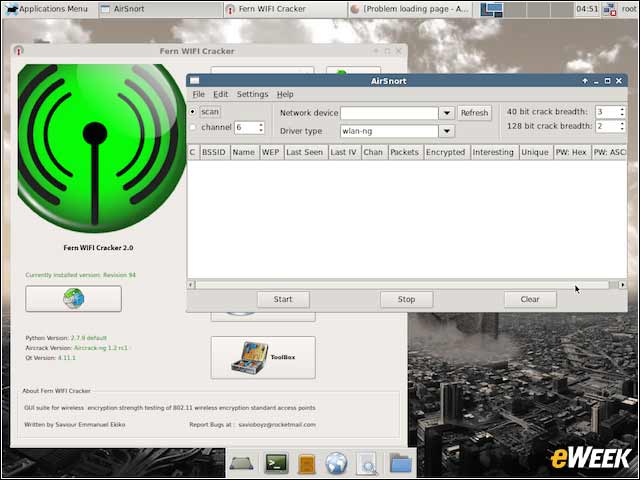Click the Fern update button with globe icon
Screen dimensions: 640x480
tap(73, 298)
